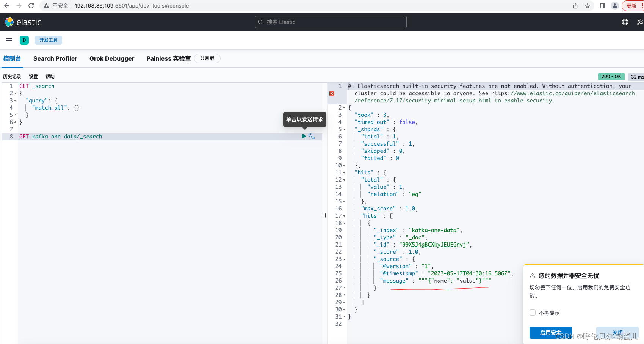
Task: Reload the page
Action: [31, 6]
